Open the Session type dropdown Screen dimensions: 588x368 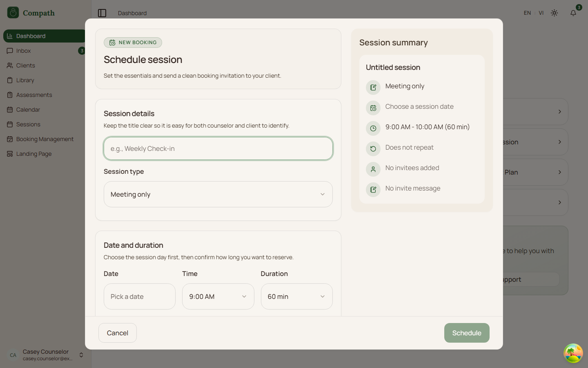pyautogui.click(x=218, y=194)
